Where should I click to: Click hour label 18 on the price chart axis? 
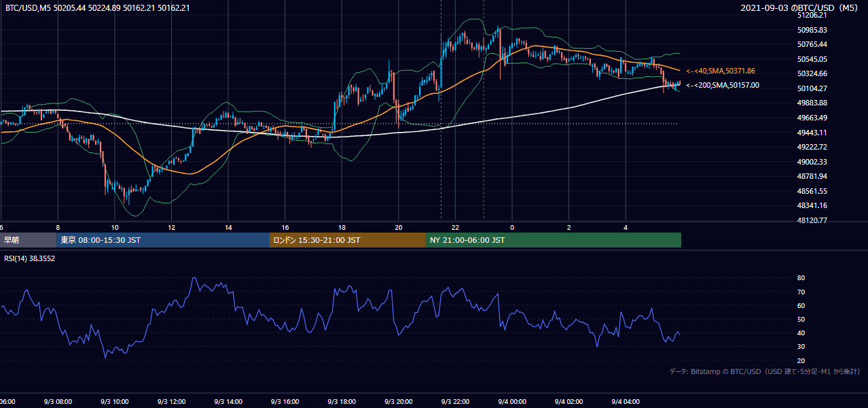tap(342, 227)
